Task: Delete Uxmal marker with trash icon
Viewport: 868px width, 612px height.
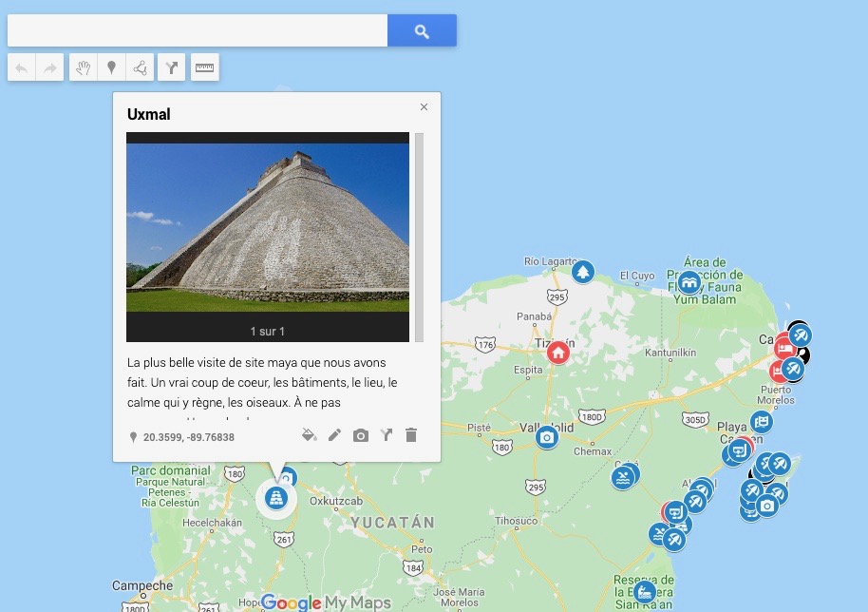Action: click(411, 435)
